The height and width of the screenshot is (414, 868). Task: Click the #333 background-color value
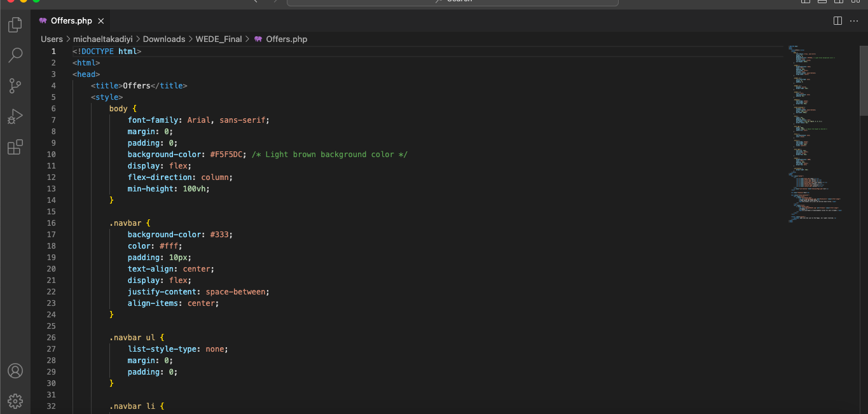[x=219, y=235]
